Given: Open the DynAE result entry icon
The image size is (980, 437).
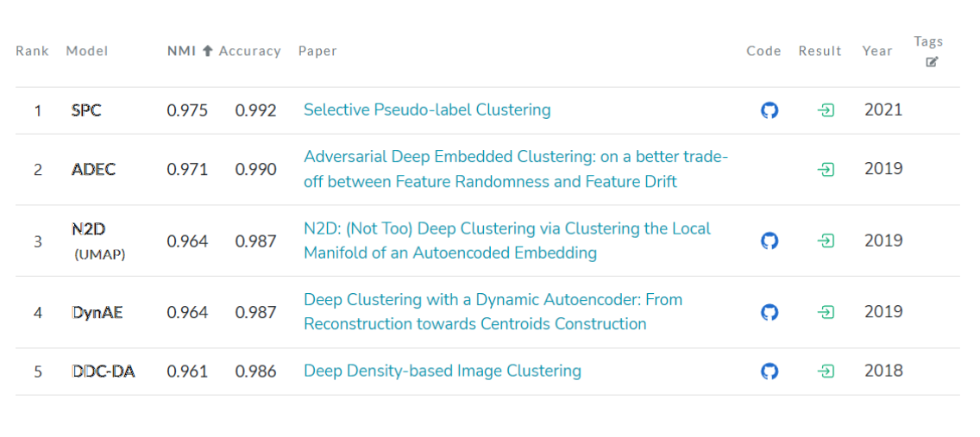Looking at the screenshot, I should click(x=826, y=312).
